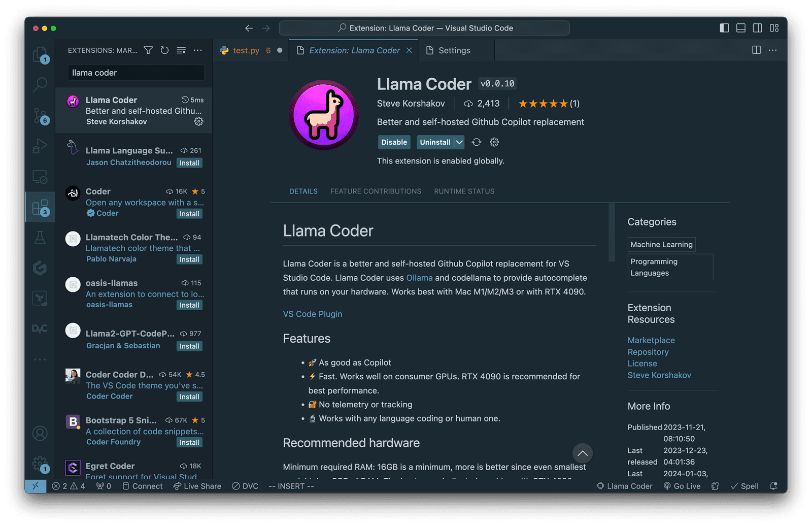
Task: Open the editor More Actions menu
Action: click(773, 50)
